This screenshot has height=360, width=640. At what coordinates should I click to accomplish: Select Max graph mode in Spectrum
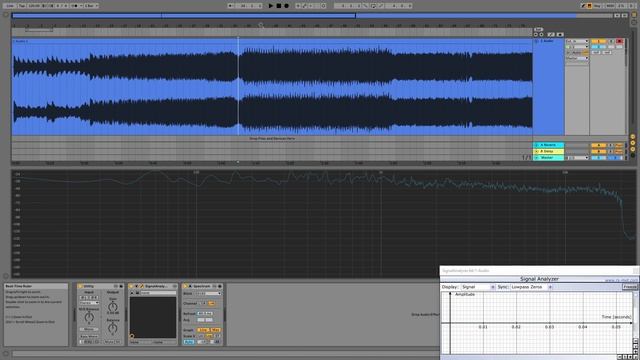point(216,330)
